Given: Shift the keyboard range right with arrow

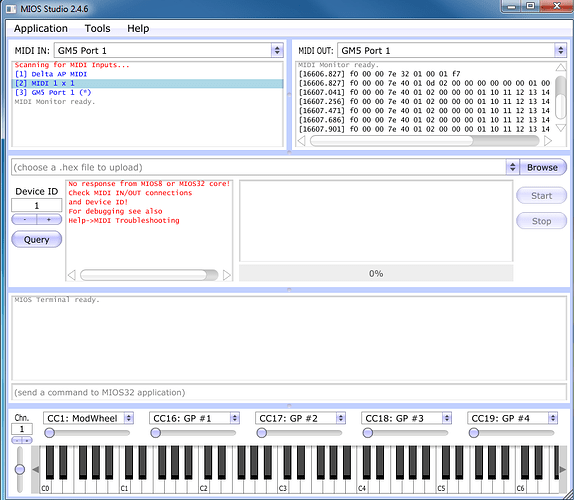Looking at the screenshot, I should (x=563, y=469).
